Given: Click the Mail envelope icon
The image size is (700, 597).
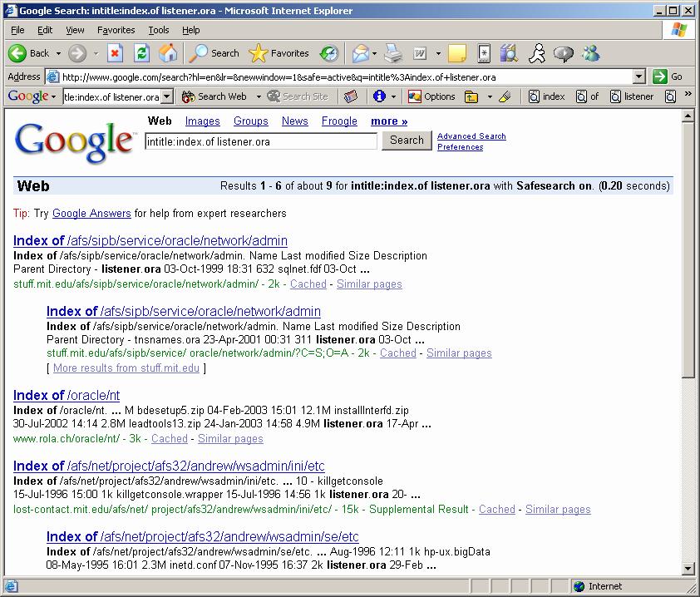Looking at the screenshot, I should 360,53.
